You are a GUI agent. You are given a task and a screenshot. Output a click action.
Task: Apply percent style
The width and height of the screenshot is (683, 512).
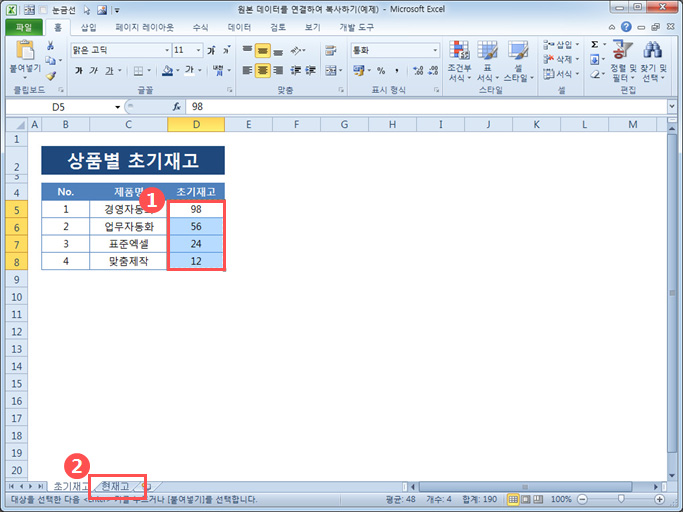381,70
